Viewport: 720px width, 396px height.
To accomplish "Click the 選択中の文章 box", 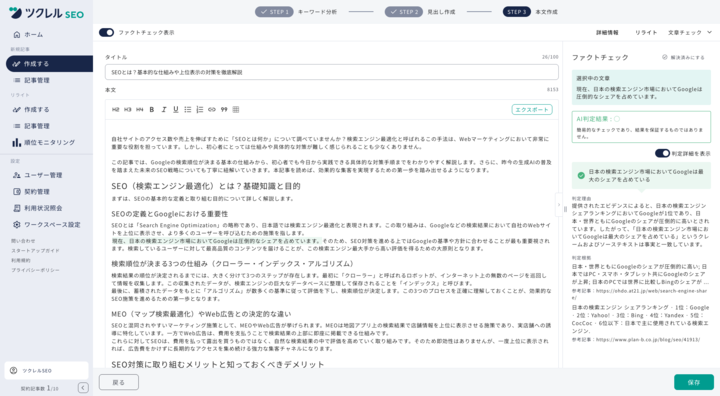I will click(x=641, y=87).
